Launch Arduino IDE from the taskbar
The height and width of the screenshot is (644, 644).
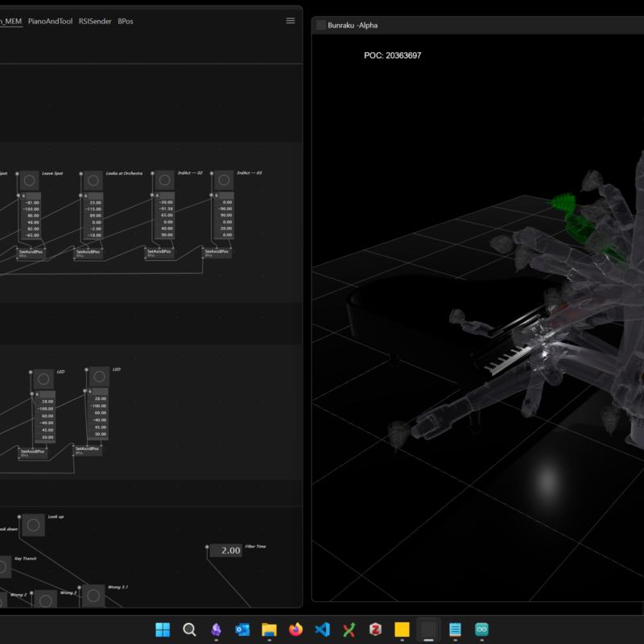[x=481, y=630]
